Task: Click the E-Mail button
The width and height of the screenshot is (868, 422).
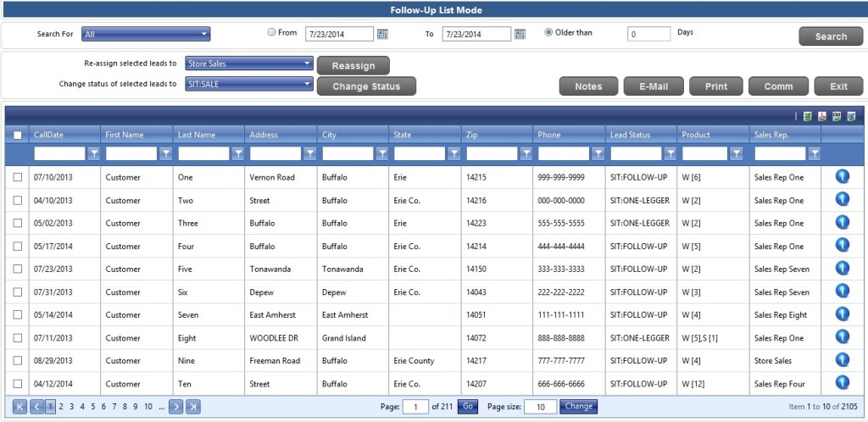Action: [x=654, y=86]
